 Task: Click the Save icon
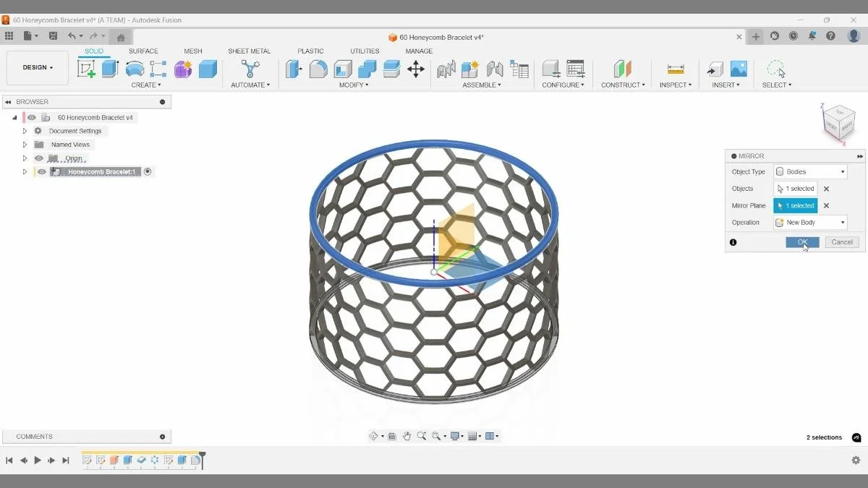(53, 35)
